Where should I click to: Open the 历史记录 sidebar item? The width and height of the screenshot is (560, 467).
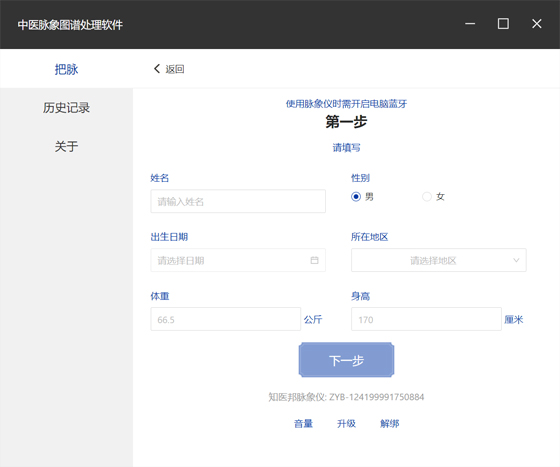click(66, 107)
